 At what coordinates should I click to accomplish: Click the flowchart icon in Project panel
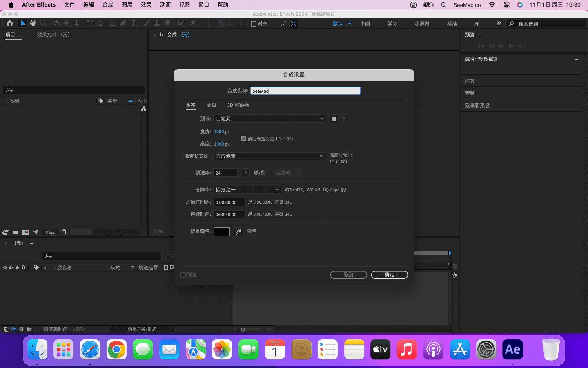[143, 108]
